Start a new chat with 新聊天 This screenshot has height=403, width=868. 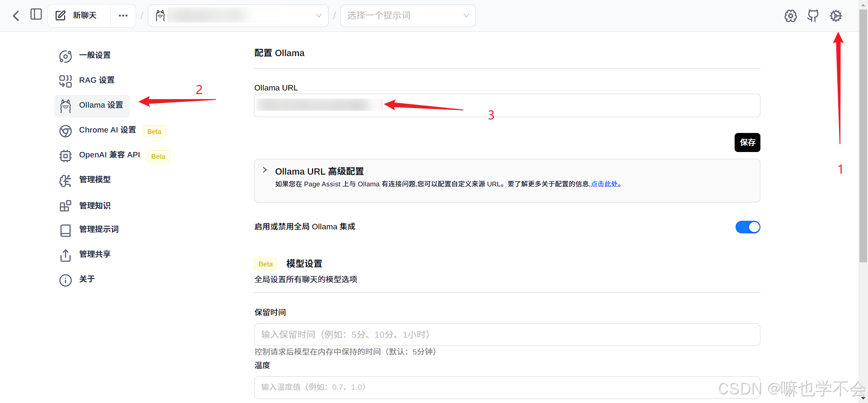point(79,16)
